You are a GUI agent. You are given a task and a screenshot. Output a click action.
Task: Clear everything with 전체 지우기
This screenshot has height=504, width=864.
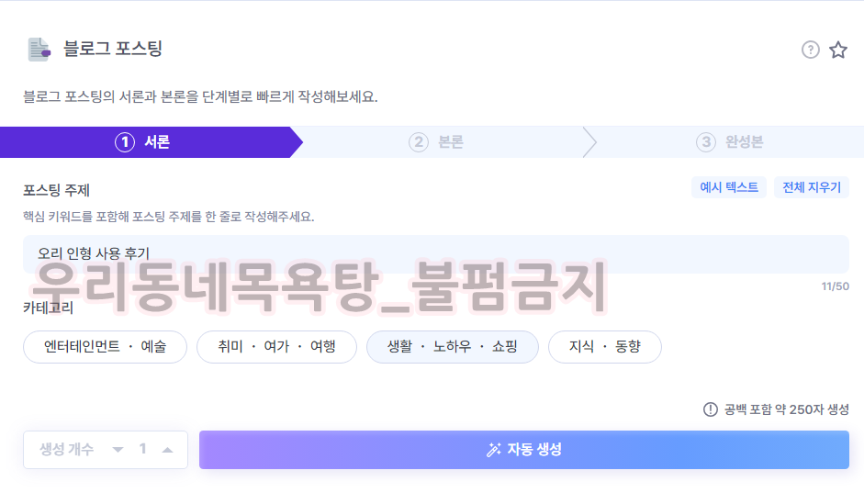coord(811,187)
